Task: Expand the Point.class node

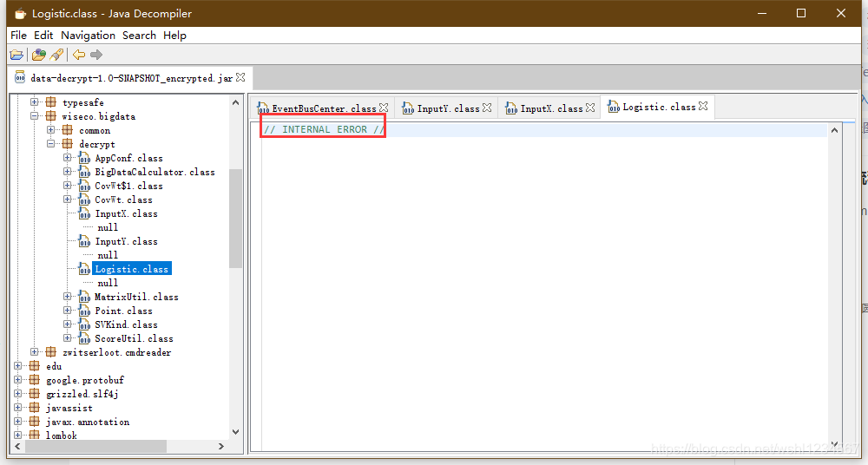Action: click(68, 311)
